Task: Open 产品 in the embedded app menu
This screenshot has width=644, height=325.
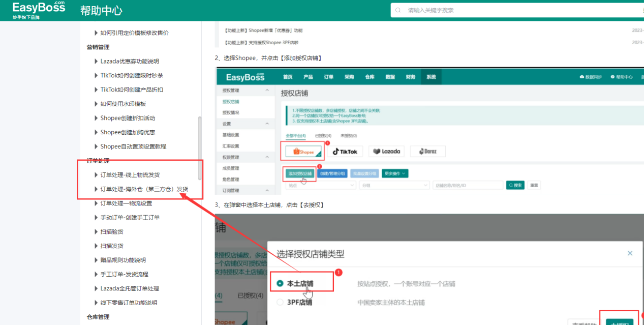Action: (x=308, y=77)
